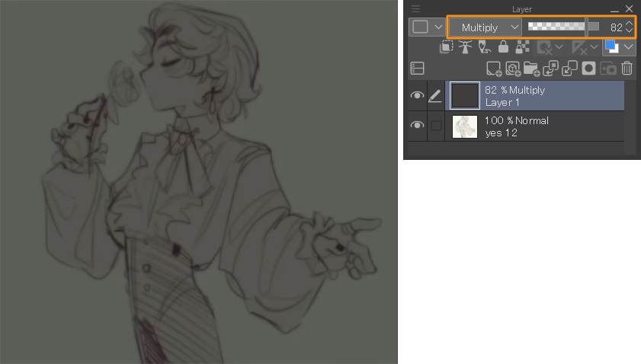Select the '100 % Normal yes 12' row
The image size is (641, 364).
[535, 126]
